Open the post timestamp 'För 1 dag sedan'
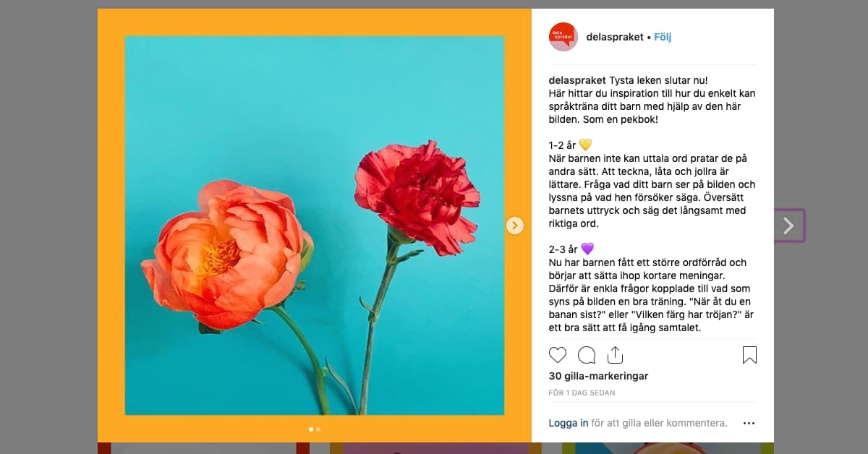This screenshot has width=868, height=454. click(x=582, y=393)
